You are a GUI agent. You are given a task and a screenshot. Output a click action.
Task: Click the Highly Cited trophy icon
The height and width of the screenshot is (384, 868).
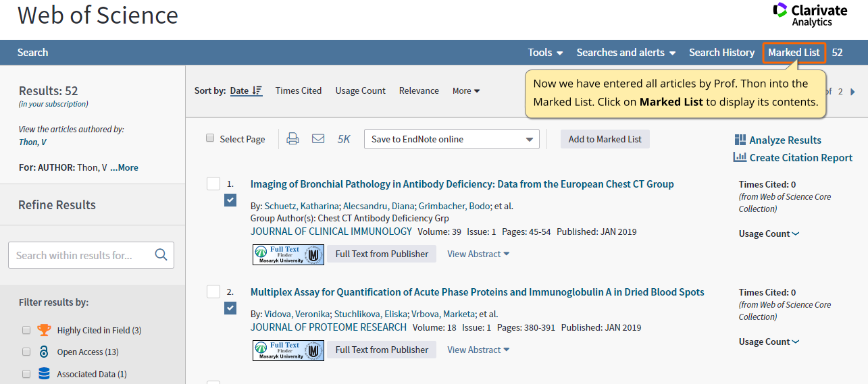click(44, 330)
